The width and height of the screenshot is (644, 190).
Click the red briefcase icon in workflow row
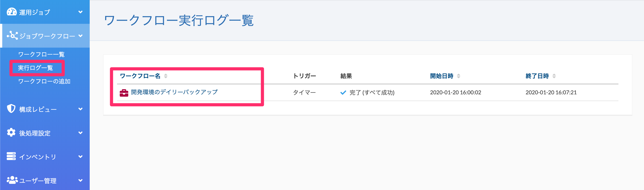(x=124, y=93)
